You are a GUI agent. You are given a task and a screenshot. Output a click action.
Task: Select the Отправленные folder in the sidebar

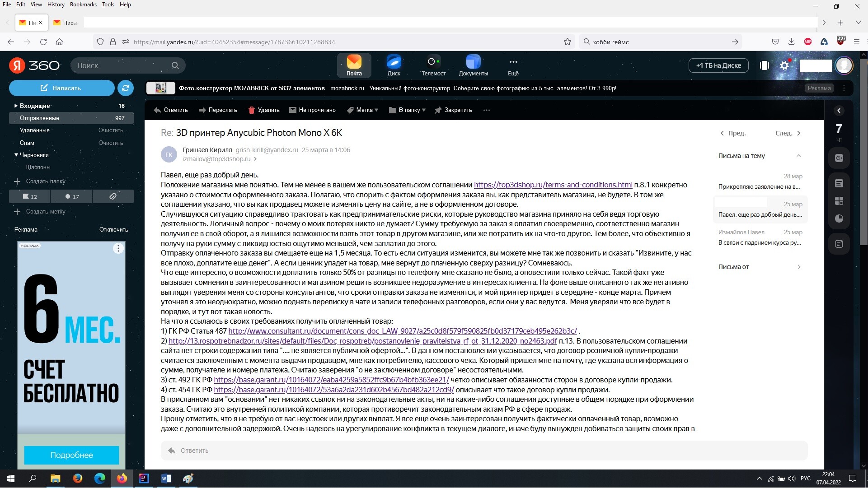point(39,118)
